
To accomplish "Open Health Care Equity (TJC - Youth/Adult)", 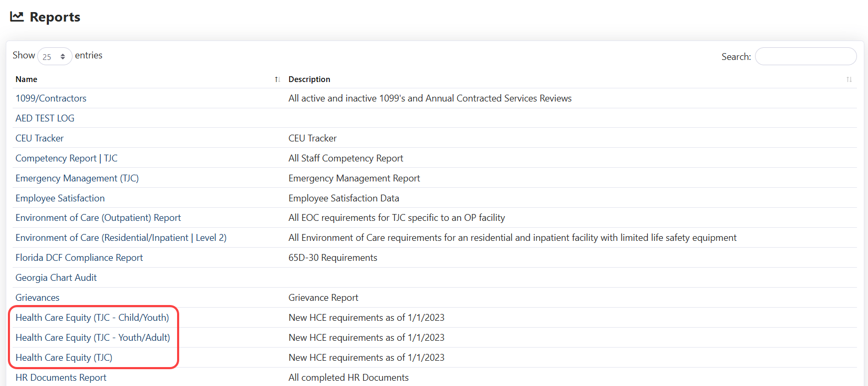I will [x=92, y=338].
